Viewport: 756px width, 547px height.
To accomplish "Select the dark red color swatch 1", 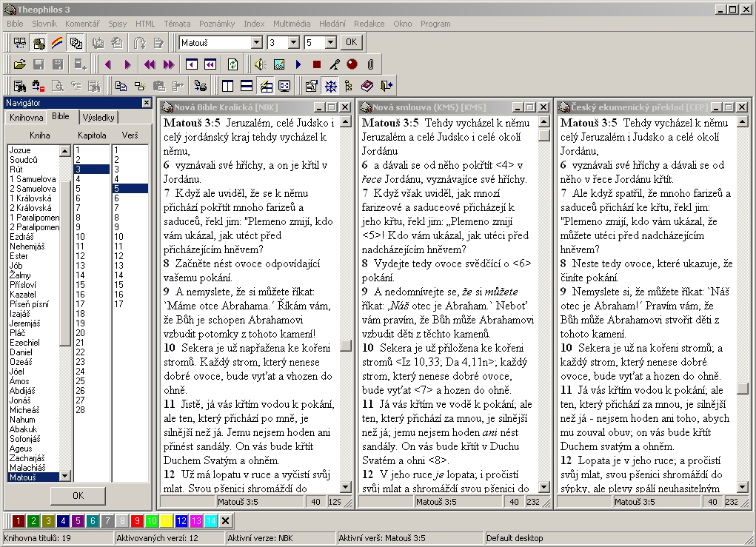I will pos(19,520).
